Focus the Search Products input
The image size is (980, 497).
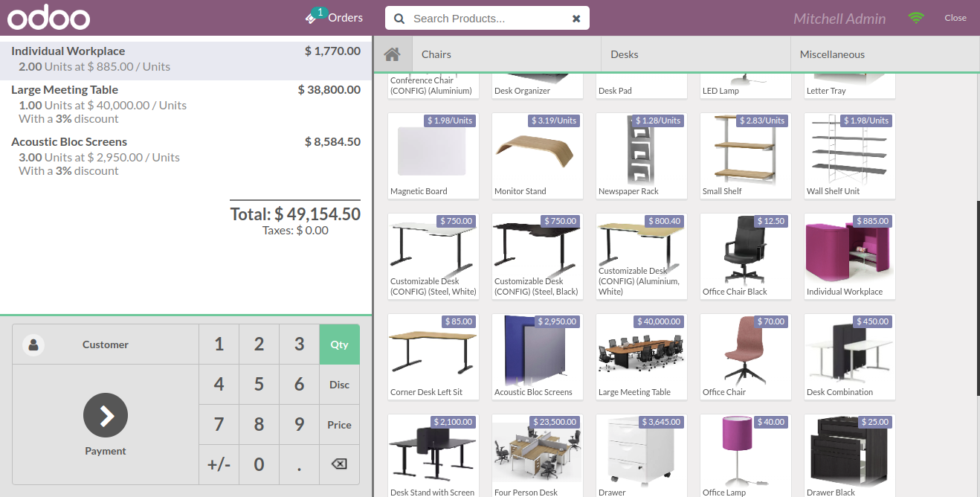(x=487, y=19)
